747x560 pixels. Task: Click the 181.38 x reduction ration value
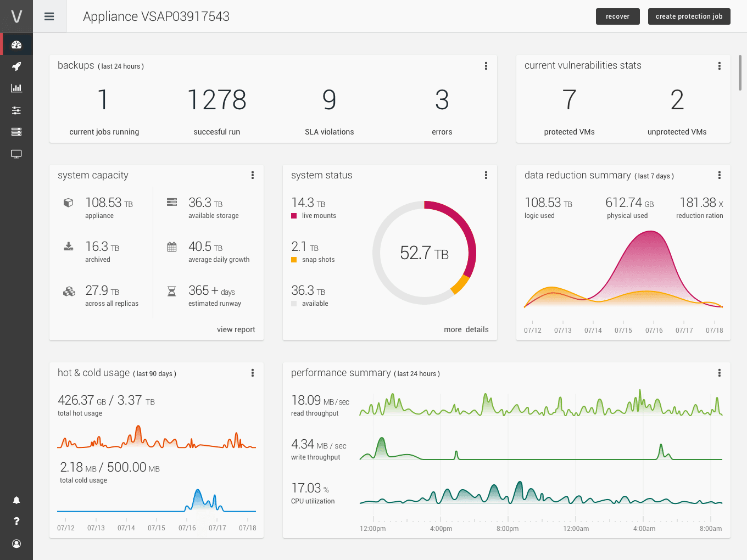click(701, 203)
